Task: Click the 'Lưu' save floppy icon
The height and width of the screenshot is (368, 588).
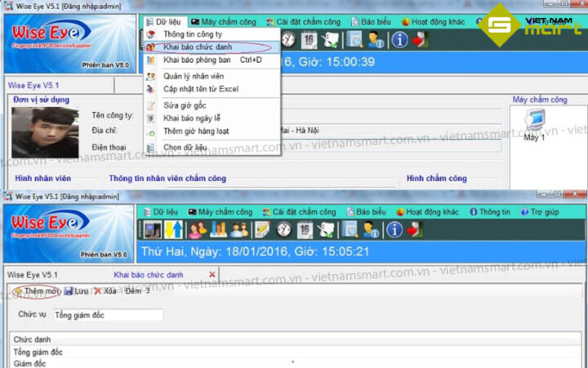Action: coord(69,291)
